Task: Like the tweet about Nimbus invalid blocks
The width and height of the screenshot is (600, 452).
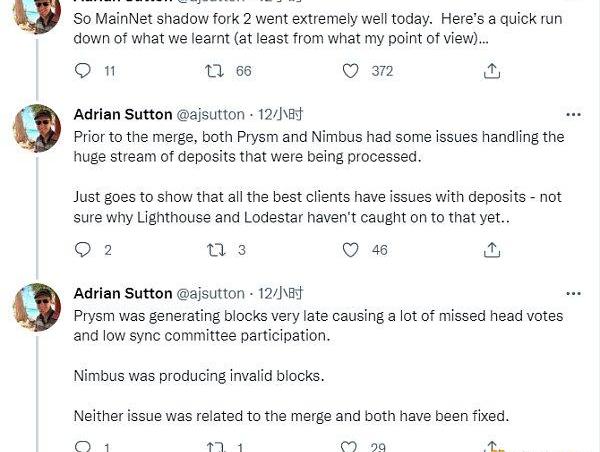Action: coord(349,447)
